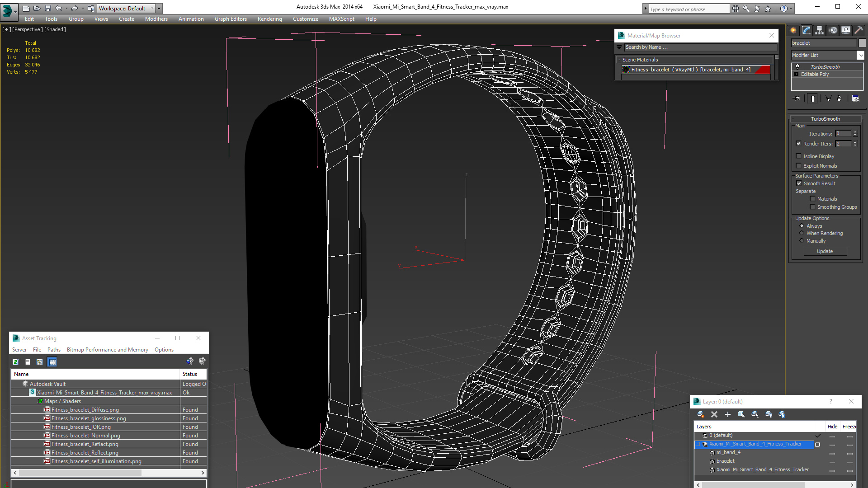Click the Pin Stack icon
This screenshot has width=868, height=488.
click(x=797, y=98)
